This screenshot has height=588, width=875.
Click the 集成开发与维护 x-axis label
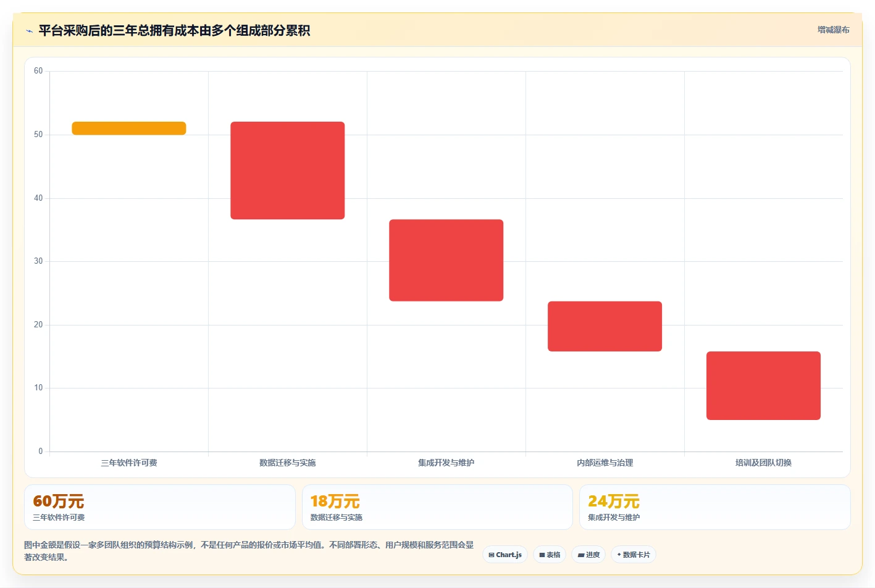pos(446,463)
